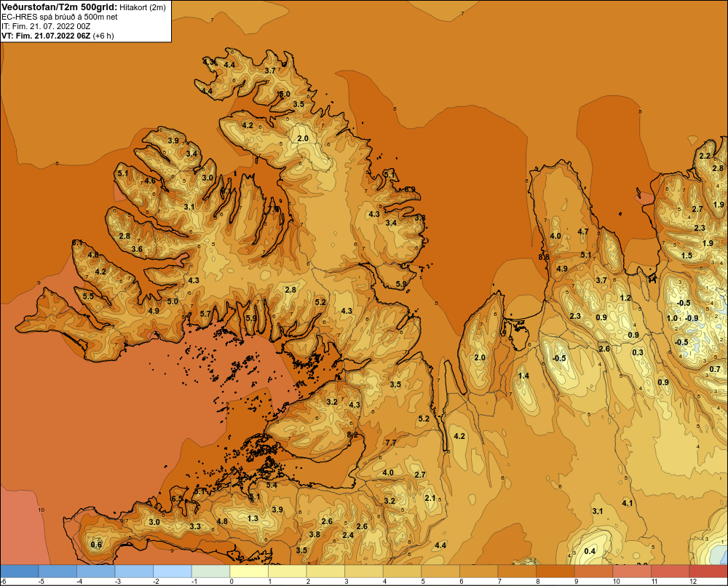Click the '5.7' temperature value
The width and height of the screenshot is (728, 586).
point(205,314)
